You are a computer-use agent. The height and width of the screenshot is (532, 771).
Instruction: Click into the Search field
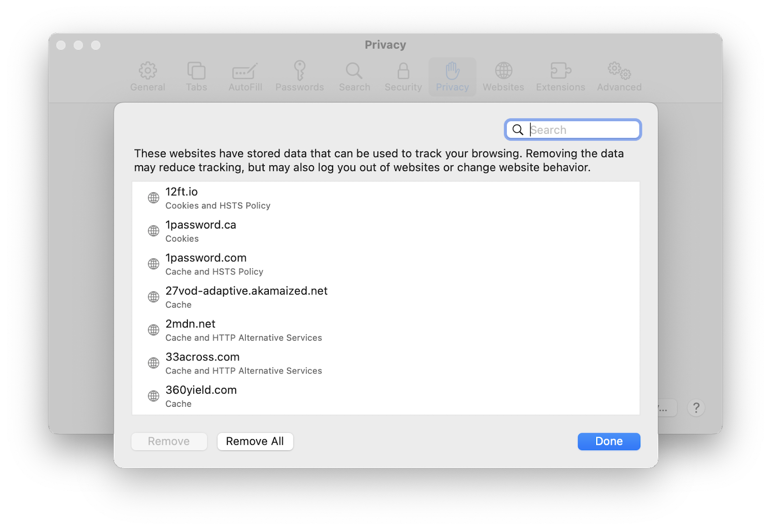578,130
